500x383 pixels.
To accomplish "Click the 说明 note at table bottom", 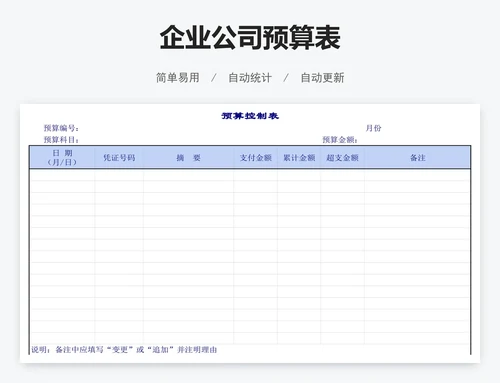I will pyautogui.click(x=124, y=350).
